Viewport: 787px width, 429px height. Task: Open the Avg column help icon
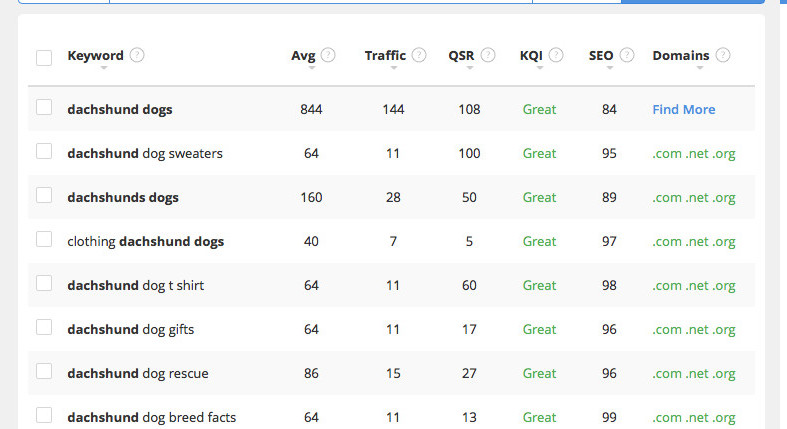pyautogui.click(x=328, y=55)
